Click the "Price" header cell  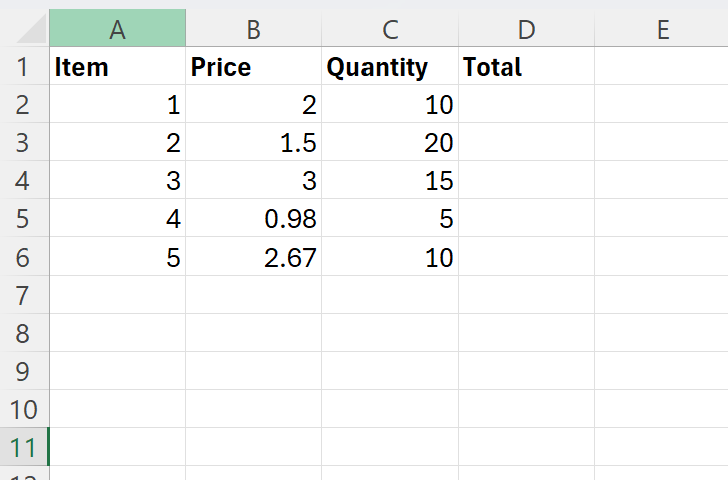(x=253, y=67)
